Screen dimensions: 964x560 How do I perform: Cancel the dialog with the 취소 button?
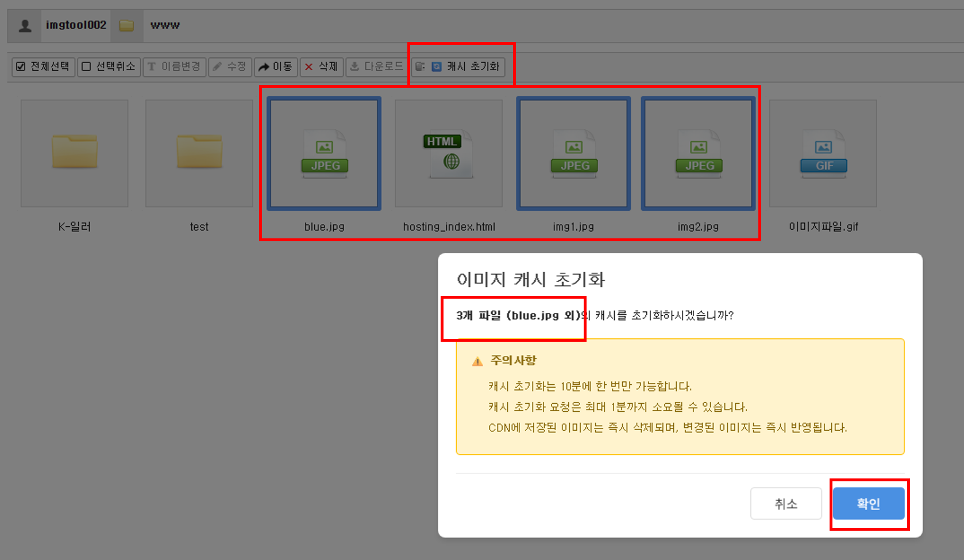click(x=786, y=503)
